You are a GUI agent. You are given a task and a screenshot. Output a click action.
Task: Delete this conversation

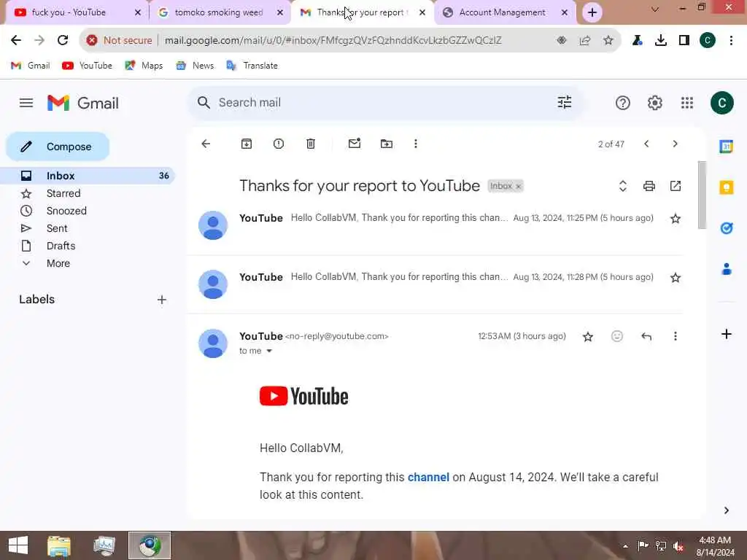pyautogui.click(x=311, y=144)
